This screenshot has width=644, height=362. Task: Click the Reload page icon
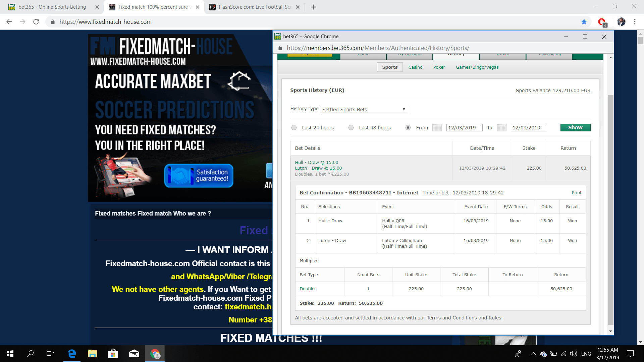(x=36, y=22)
